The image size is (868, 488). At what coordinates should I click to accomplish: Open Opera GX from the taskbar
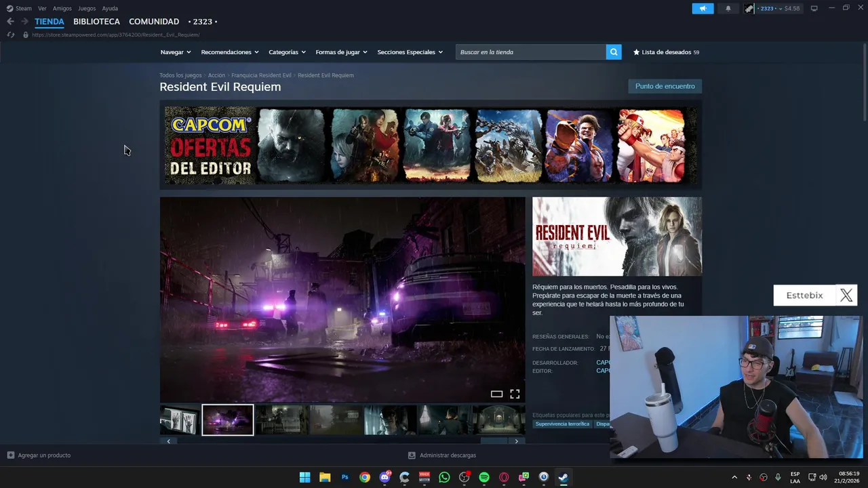[504, 477]
